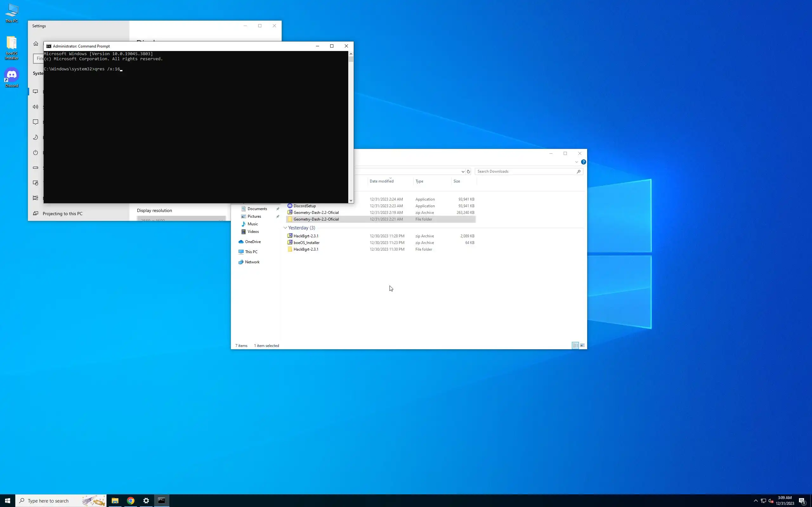The height and width of the screenshot is (507, 812).
Task: Click the boeOS Installer desktop folder
Action: point(11,47)
